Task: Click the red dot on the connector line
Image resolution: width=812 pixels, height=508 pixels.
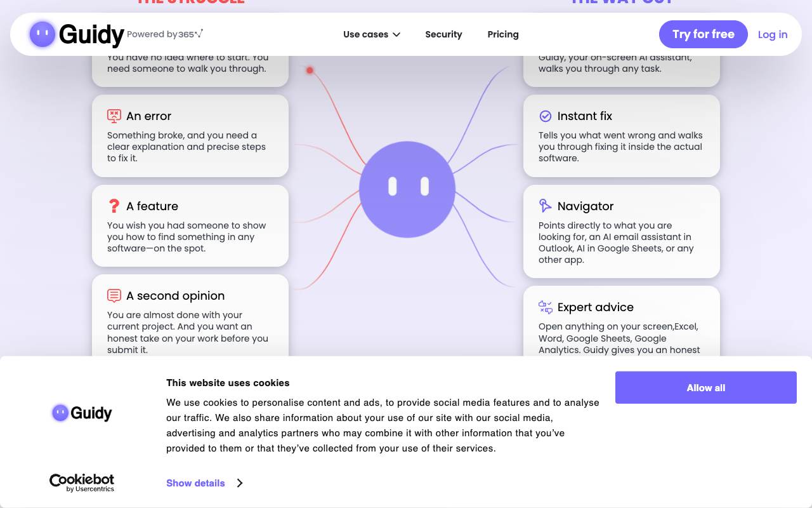Action: point(310,70)
